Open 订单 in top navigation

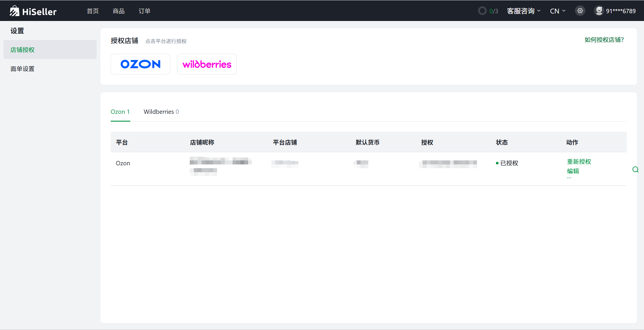pos(144,11)
